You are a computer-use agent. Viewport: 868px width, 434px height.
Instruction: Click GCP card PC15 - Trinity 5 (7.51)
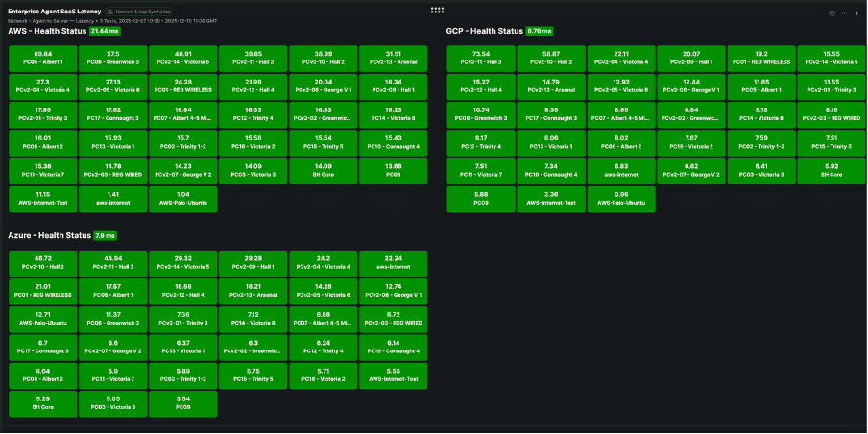tap(832, 143)
